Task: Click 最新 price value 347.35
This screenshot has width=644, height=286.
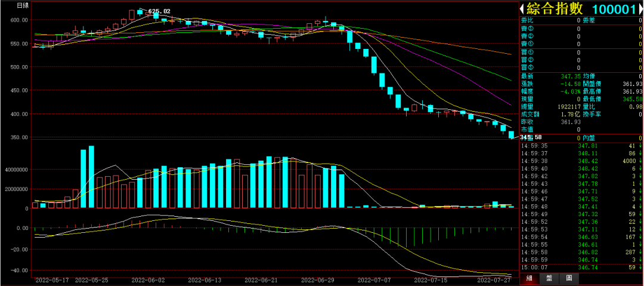Action: tap(571, 76)
